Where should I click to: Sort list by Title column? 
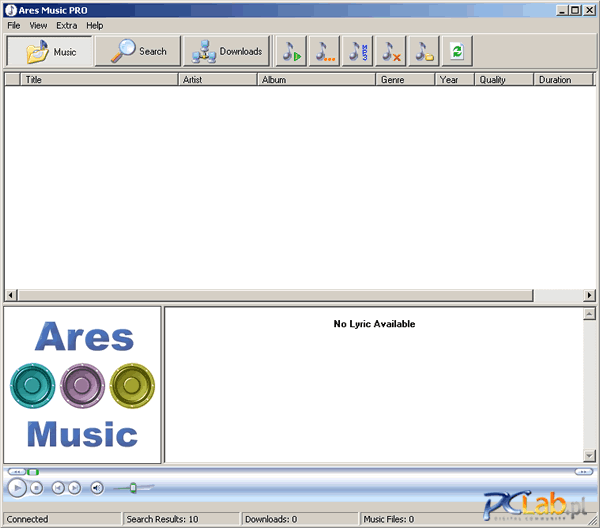point(99,80)
